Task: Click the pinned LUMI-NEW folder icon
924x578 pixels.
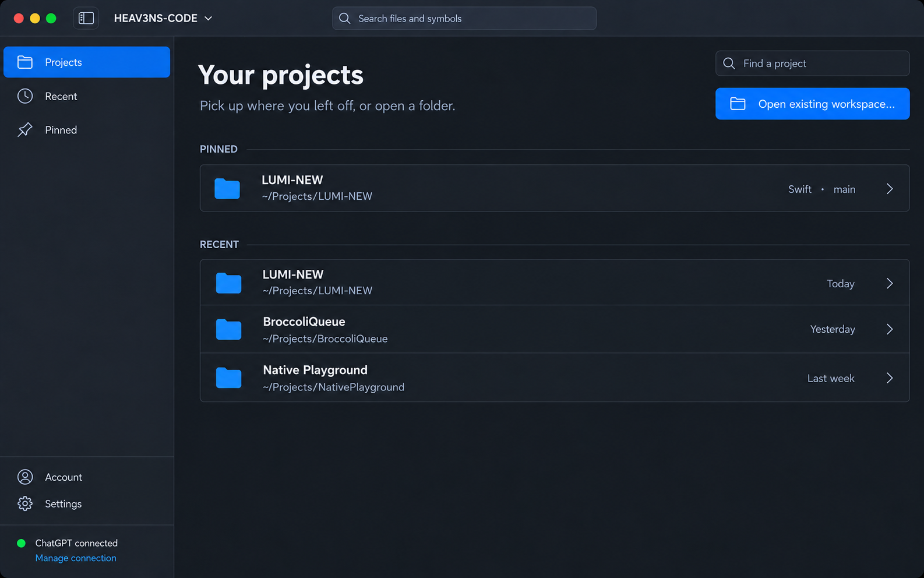Action: coord(227,189)
